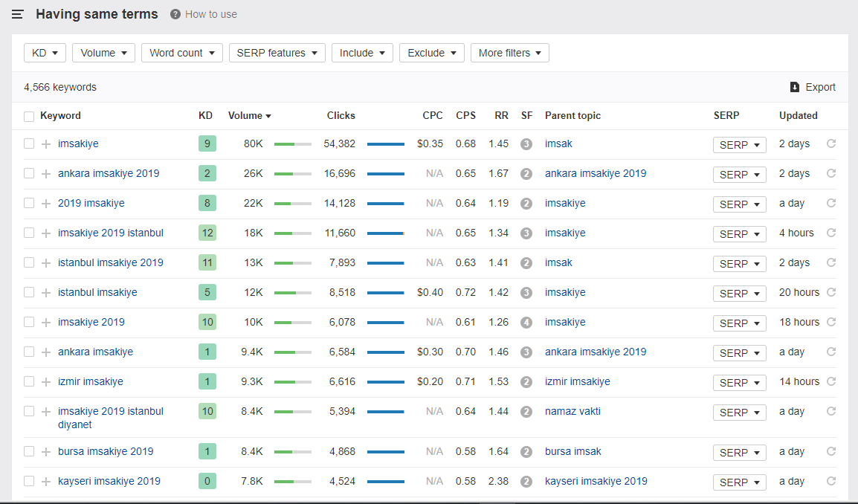Click volume bar for kayseri imsakiye 2019
This screenshot has height=504, width=858.
tap(293, 482)
